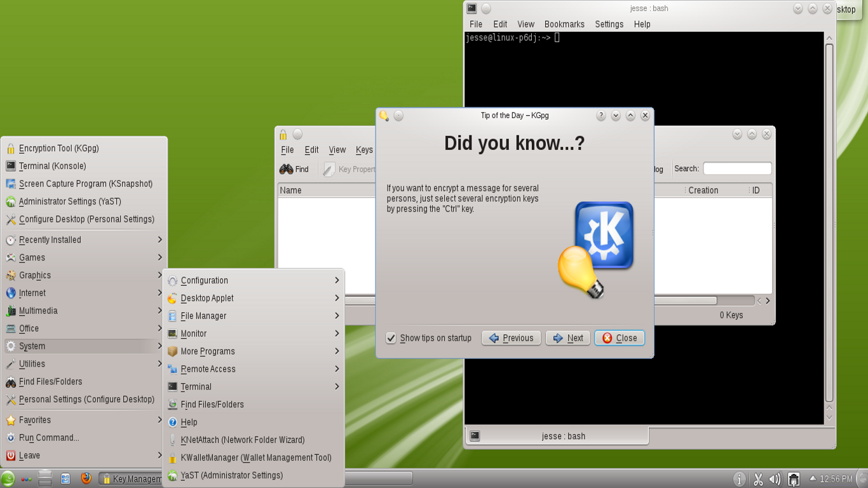Click the Key Management taskbar button
The width and height of the screenshot is (868, 488).
click(132, 479)
